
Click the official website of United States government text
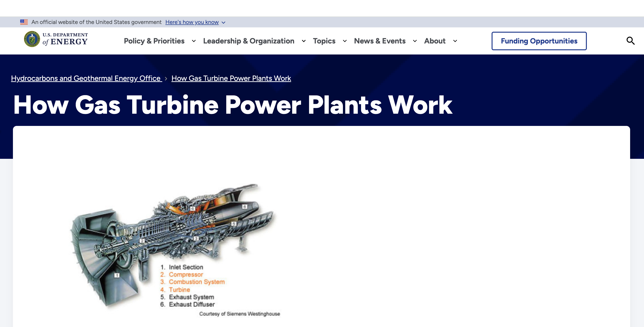(x=96, y=22)
